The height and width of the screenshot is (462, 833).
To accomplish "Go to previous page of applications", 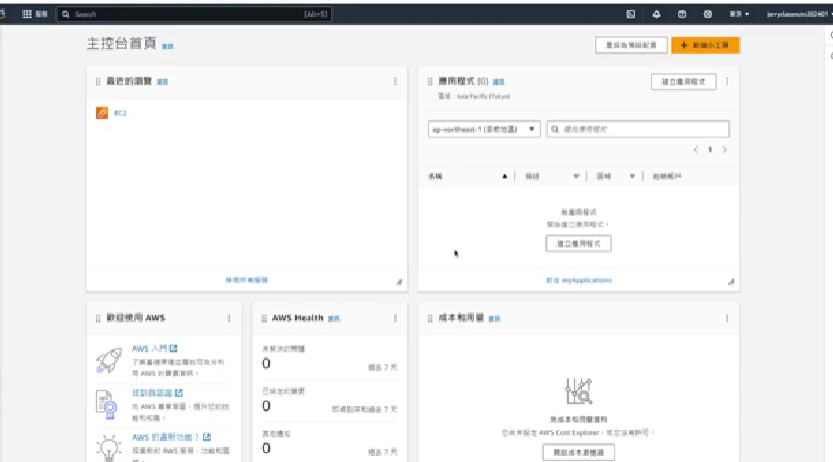I will tap(695, 150).
